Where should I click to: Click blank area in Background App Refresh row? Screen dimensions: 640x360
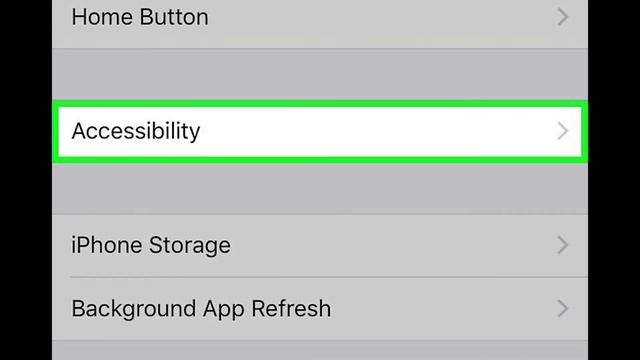pyautogui.click(x=441, y=309)
